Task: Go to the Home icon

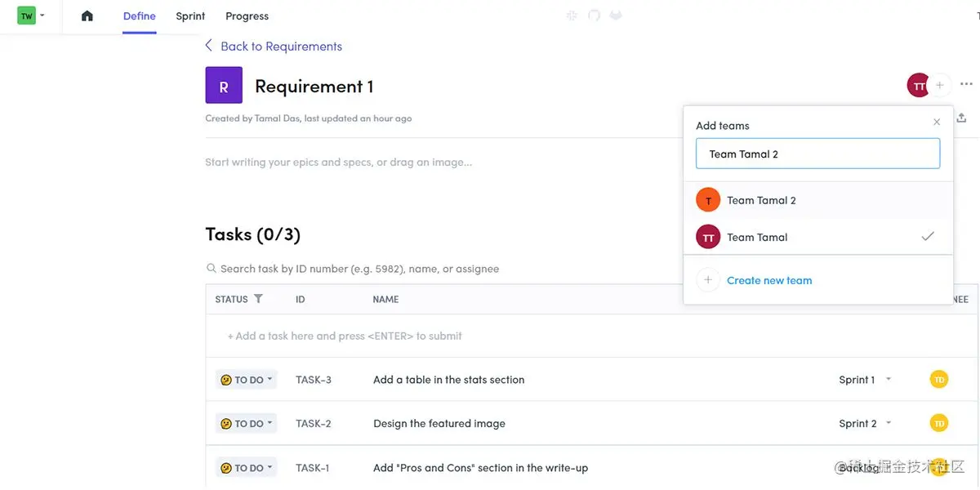Action: [x=87, y=16]
